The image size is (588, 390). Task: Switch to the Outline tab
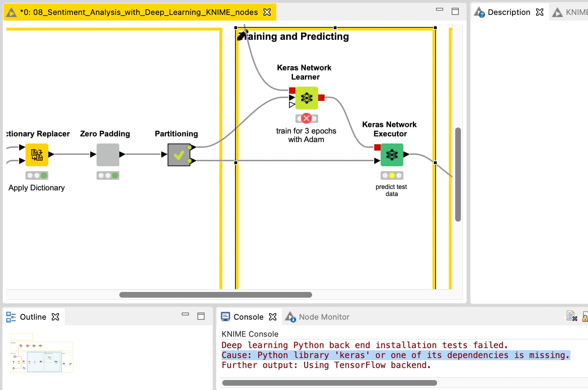pos(33,317)
